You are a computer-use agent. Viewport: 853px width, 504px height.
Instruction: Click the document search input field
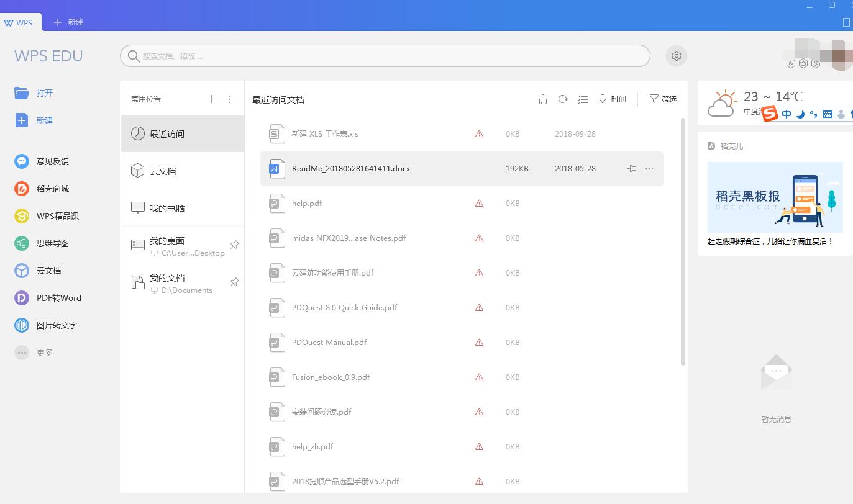pyautogui.click(x=385, y=56)
